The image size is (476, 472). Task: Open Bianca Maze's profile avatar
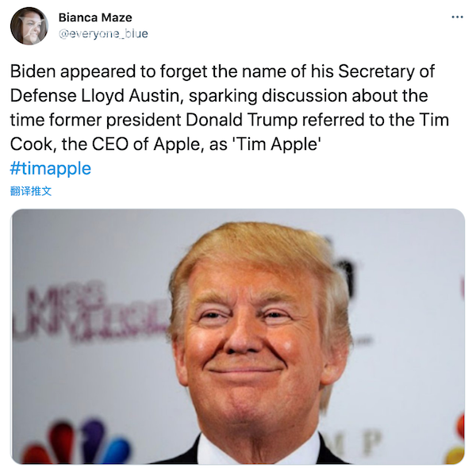[x=29, y=26]
